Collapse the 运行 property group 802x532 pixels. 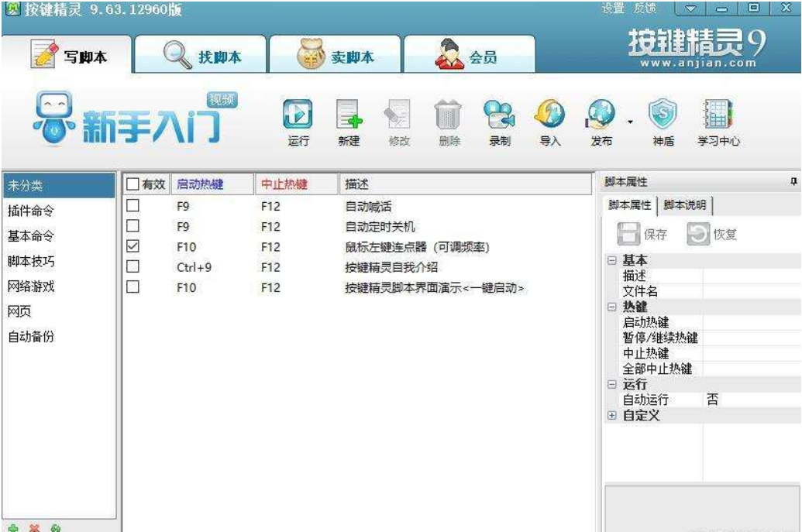click(x=611, y=384)
